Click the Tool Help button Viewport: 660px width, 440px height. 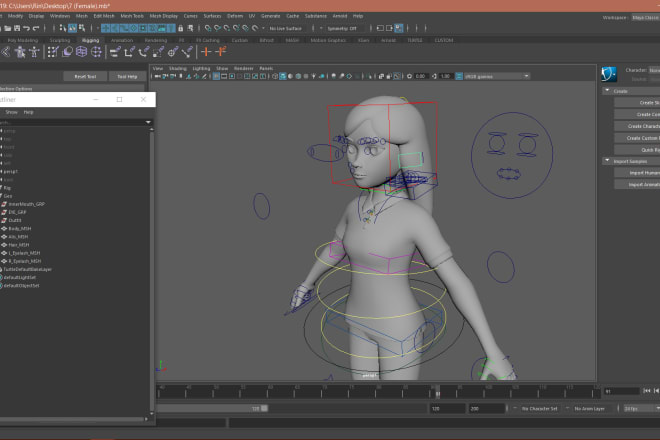pos(128,76)
